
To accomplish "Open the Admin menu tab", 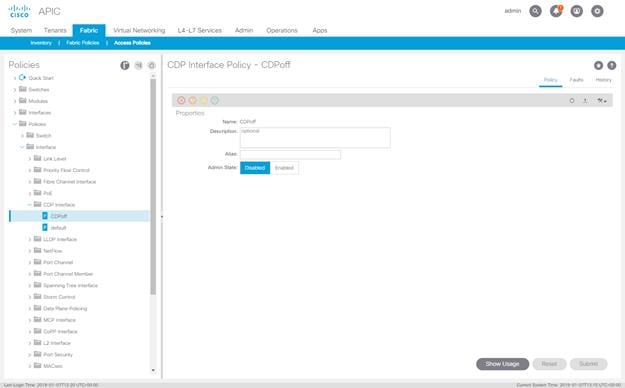I will [244, 30].
